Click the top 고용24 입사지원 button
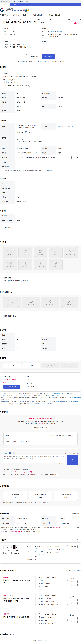Image resolution: width=81 pixels, height=644 pixels. pos(48,57)
